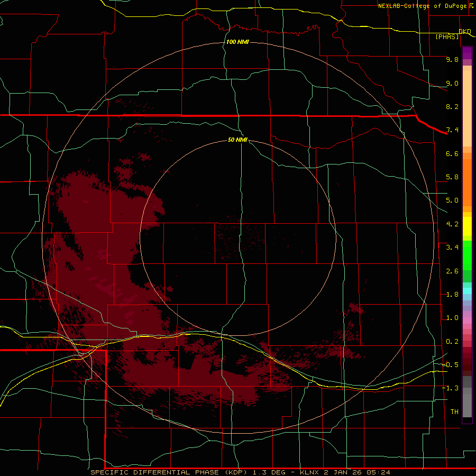The height and width of the screenshot is (476, 476).
Task: Click the 1.0 scale value
Action: pos(452,318)
